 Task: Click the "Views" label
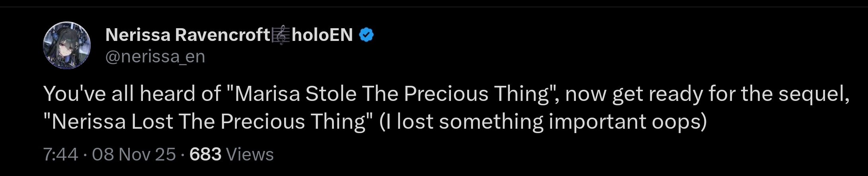coord(250,154)
